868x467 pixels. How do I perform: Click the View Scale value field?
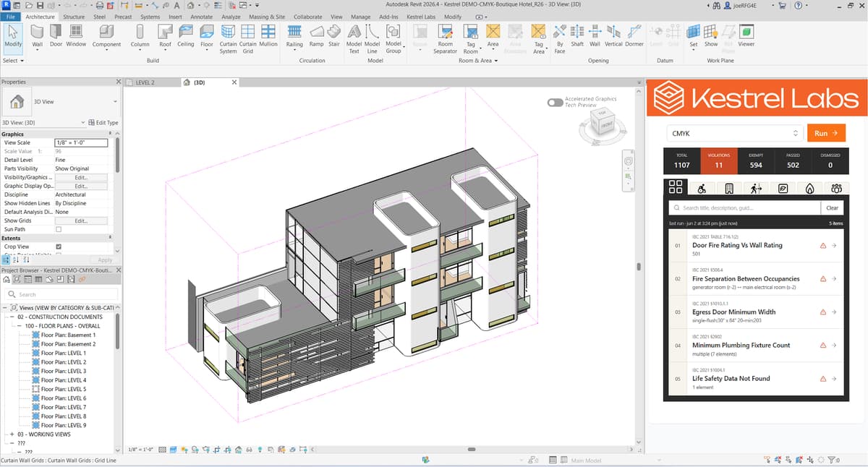point(81,142)
